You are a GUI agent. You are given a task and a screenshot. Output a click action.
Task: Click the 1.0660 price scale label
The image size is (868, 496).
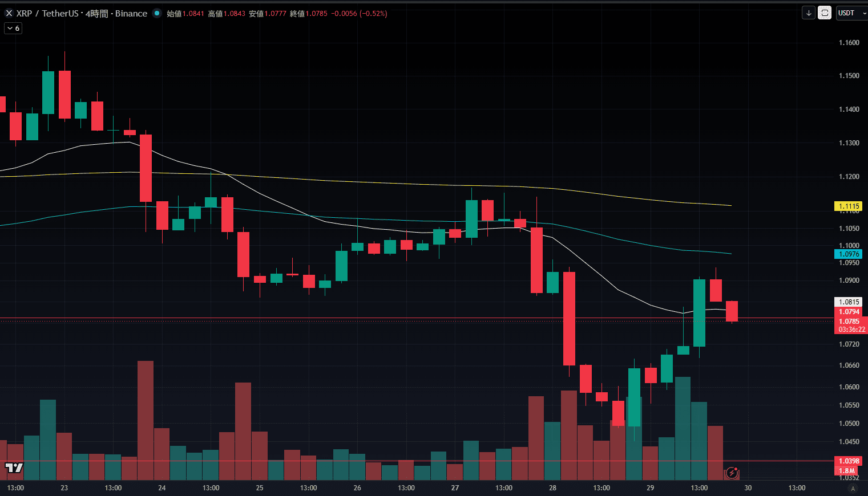coord(849,365)
